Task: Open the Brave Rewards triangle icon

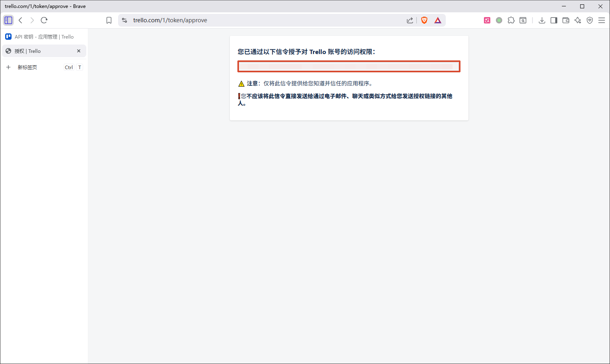Action: (x=438, y=20)
